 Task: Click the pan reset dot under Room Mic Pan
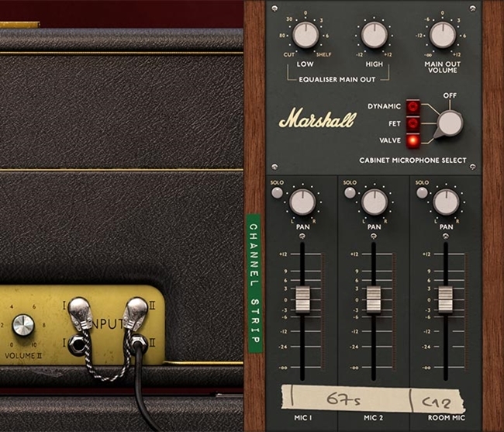pos(446,237)
